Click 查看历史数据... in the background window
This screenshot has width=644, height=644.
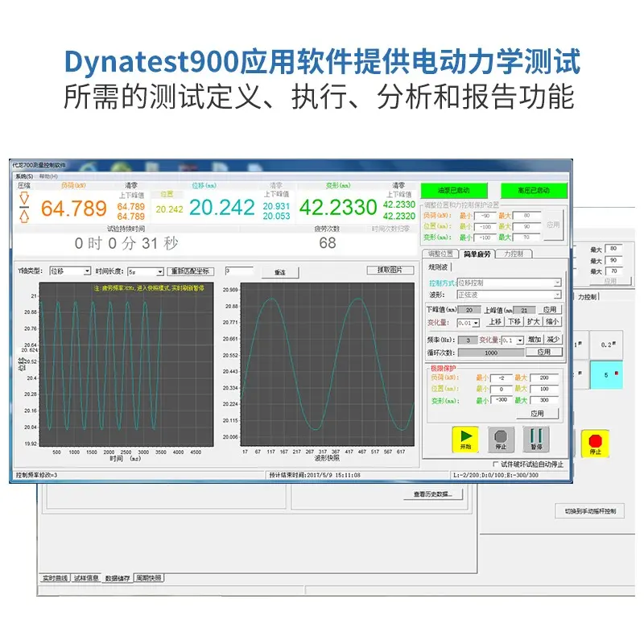point(433,494)
